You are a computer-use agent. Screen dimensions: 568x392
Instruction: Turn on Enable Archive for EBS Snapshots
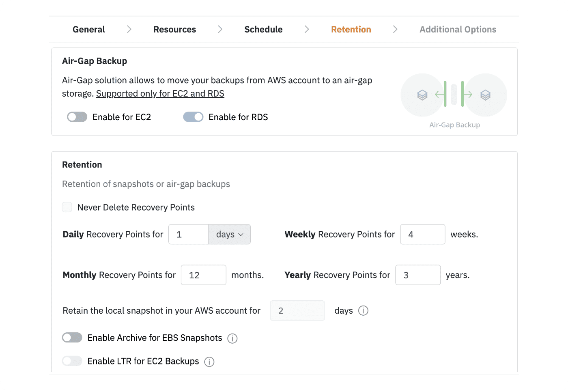point(72,338)
